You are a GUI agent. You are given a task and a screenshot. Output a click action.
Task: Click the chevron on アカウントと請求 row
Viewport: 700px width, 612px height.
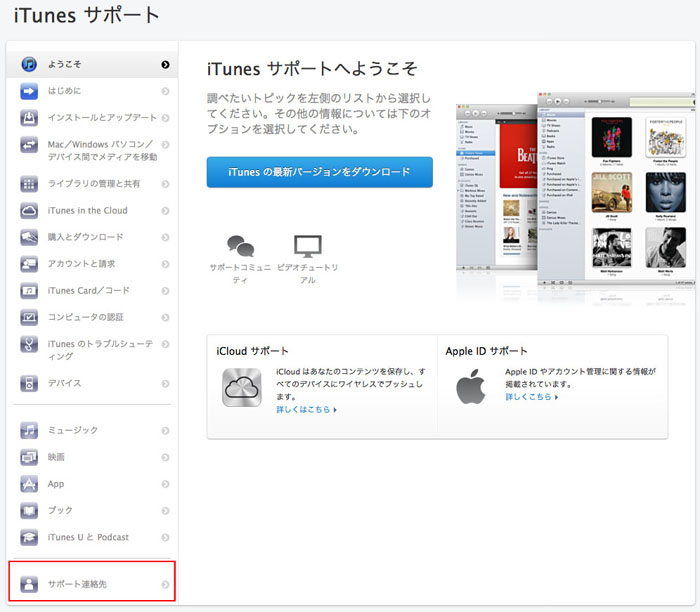pos(165,264)
